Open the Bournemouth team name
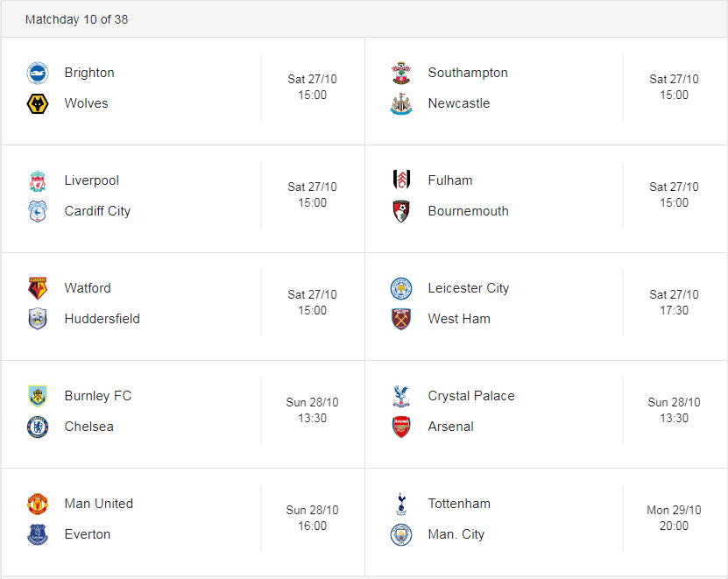Viewport: 728px width, 579px height. point(468,211)
